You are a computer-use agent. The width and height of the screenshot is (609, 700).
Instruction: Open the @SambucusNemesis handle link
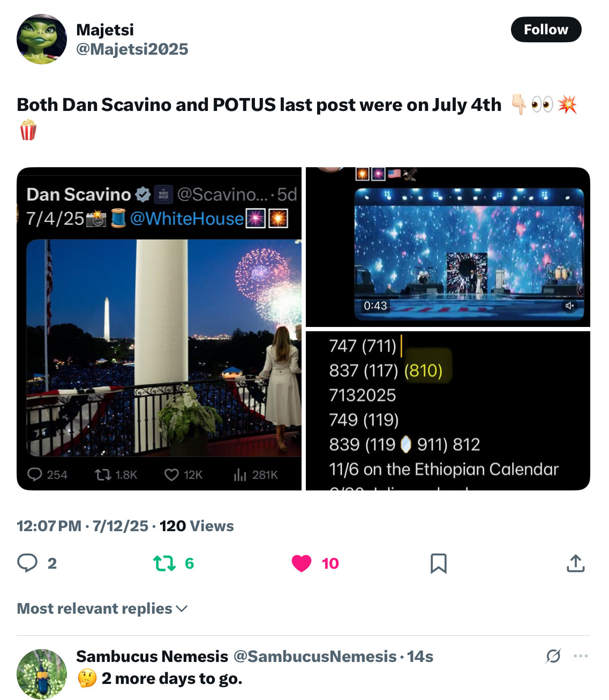[315, 657]
